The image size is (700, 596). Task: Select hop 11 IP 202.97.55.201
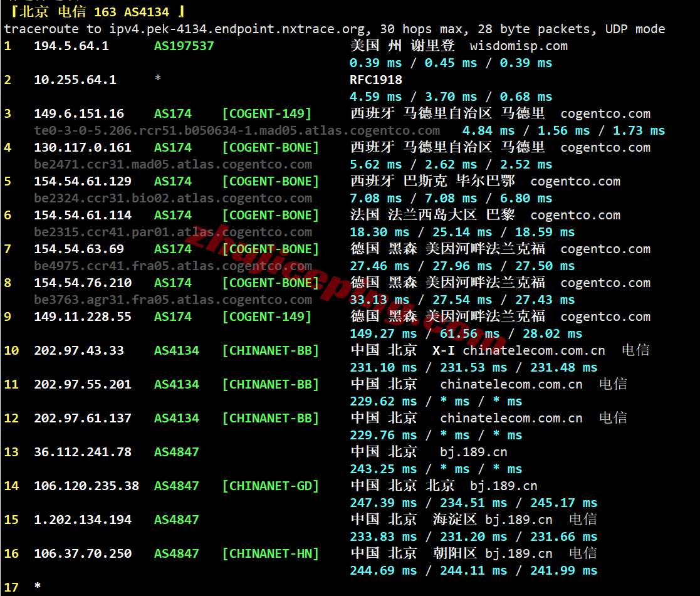coord(83,385)
